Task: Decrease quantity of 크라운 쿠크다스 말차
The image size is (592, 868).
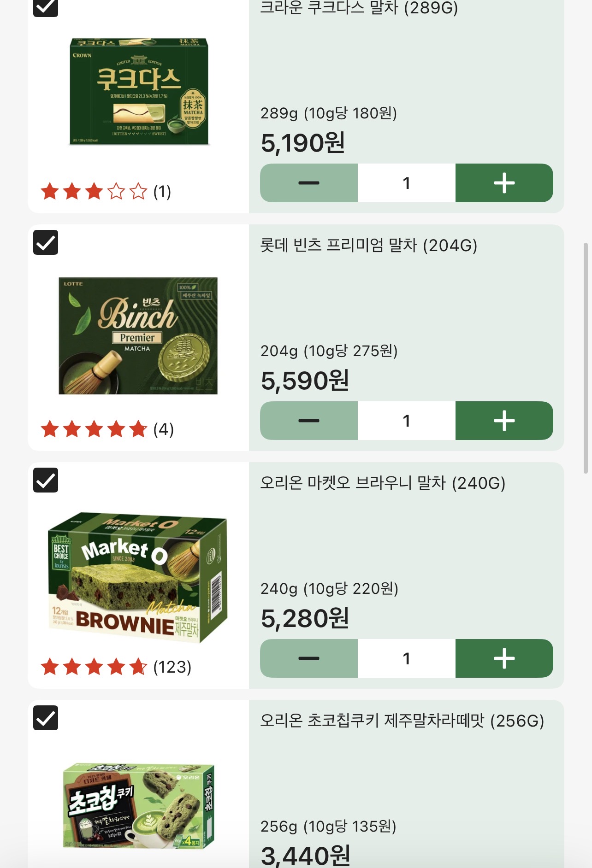Action: click(x=309, y=183)
